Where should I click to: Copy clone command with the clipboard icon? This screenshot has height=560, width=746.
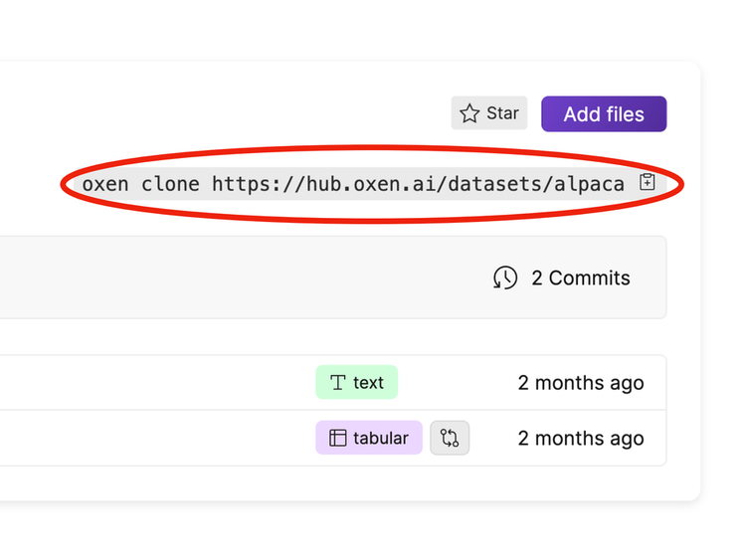pyautogui.click(x=648, y=182)
